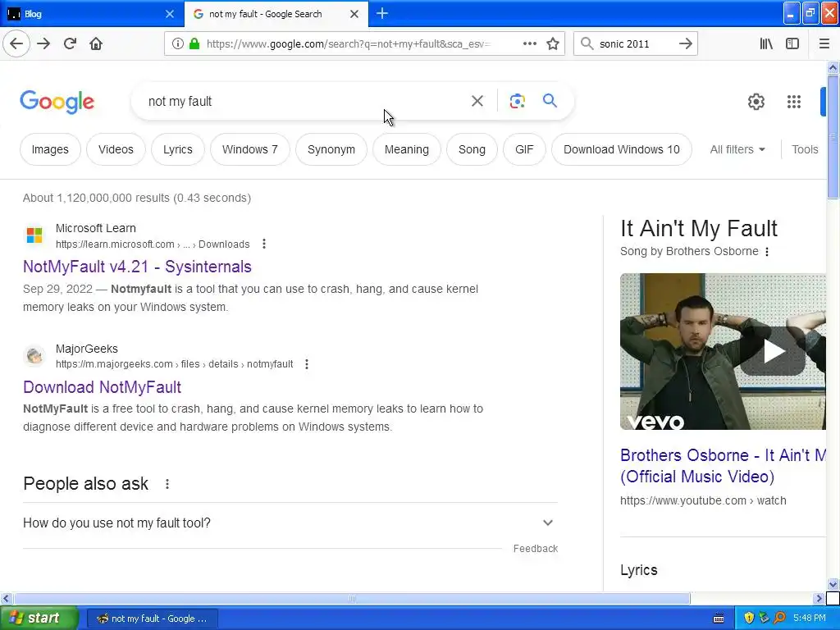840x630 pixels.
Task: Click the green padlock security icon
Action: tap(194, 43)
